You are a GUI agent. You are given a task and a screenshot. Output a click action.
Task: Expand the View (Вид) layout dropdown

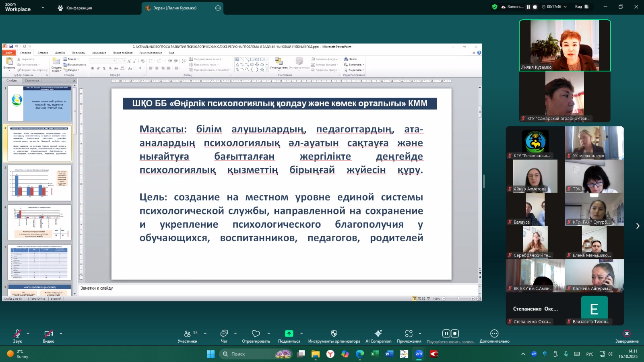tap(582, 7)
